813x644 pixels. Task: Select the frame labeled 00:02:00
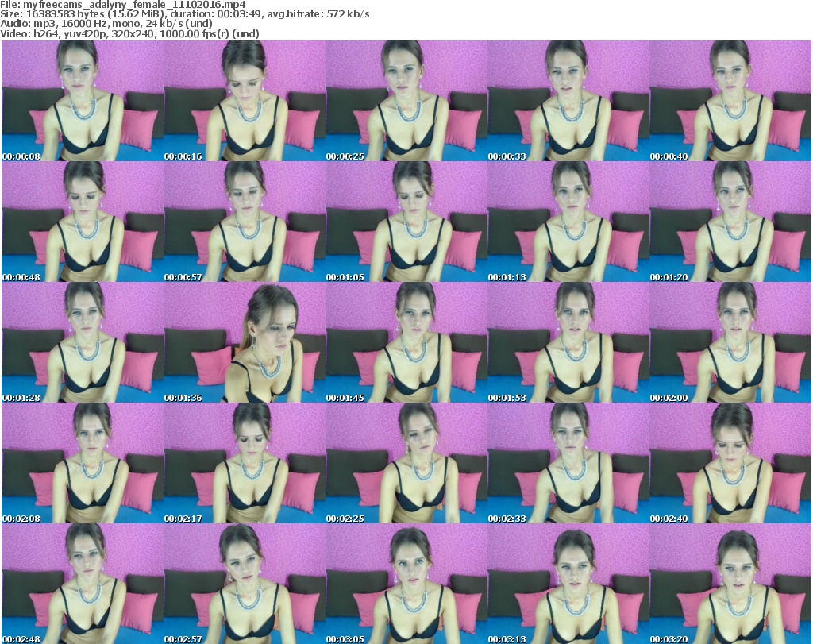[x=730, y=343]
